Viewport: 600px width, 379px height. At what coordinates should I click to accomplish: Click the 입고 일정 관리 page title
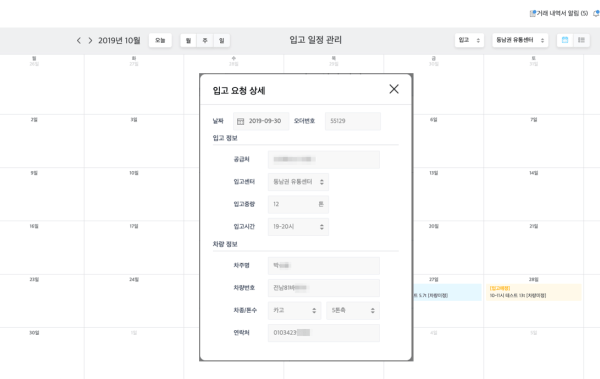[x=315, y=40]
